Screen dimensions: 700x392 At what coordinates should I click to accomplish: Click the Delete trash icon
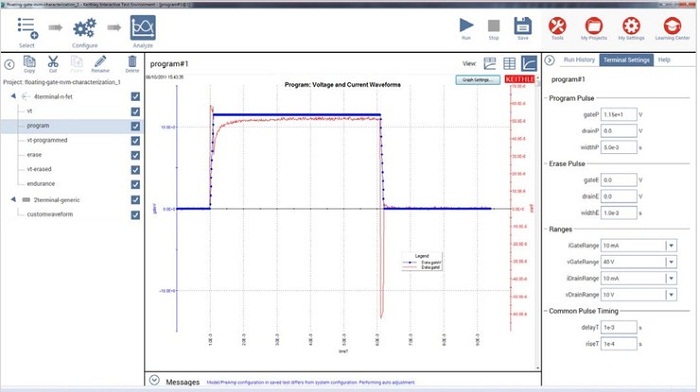pyautogui.click(x=132, y=62)
